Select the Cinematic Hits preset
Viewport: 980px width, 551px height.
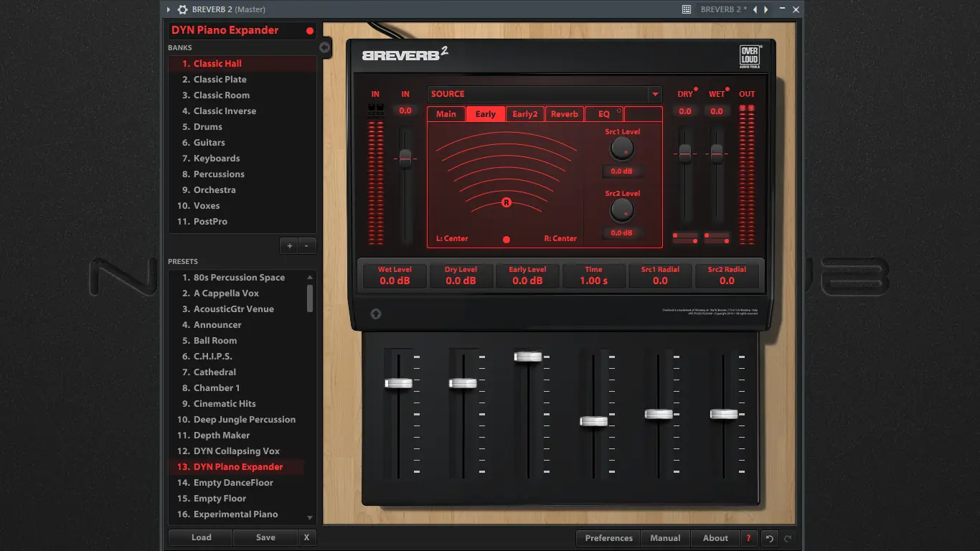pos(225,404)
